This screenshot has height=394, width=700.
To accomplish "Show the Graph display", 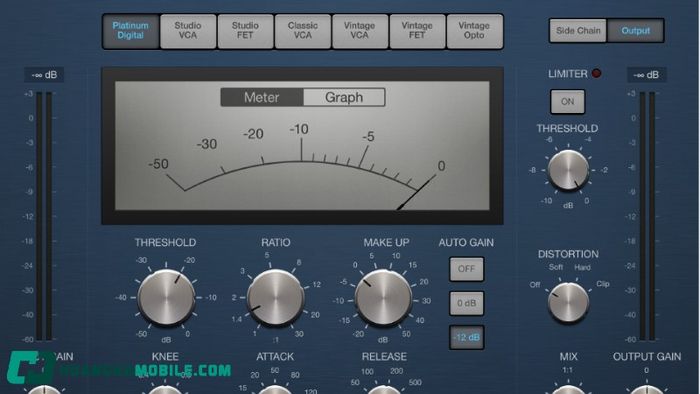I will click(x=344, y=97).
